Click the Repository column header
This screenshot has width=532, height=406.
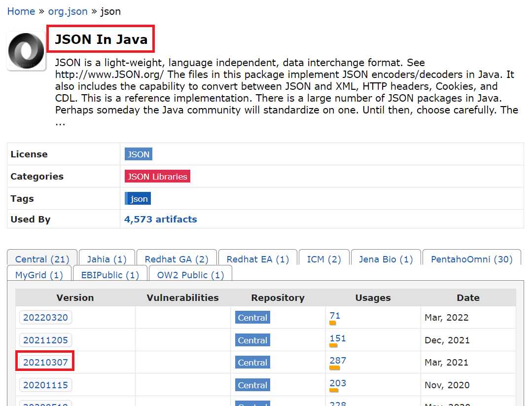[x=278, y=297]
